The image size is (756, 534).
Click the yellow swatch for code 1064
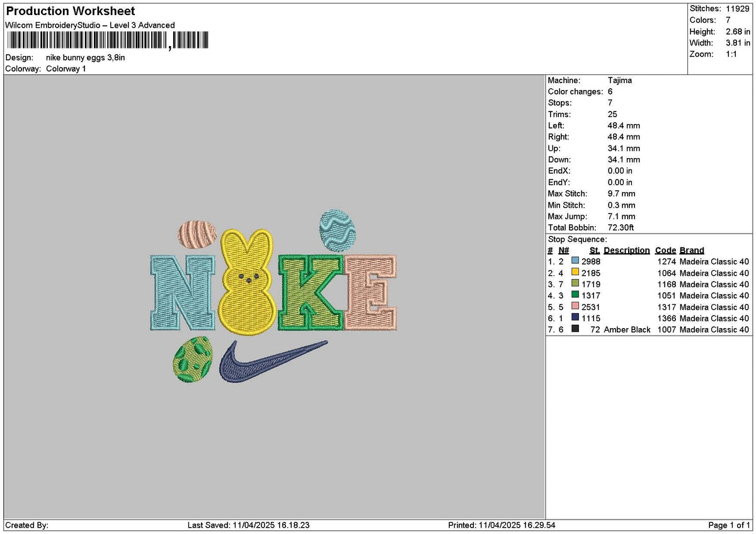coord(575,272)
